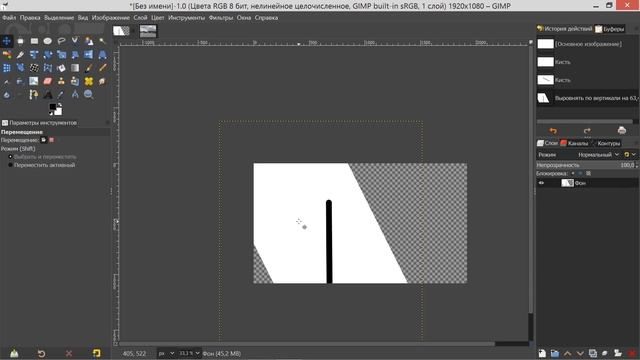Switch to the Каналы tab
The image size is (640, 360).
tap(575, 143)
